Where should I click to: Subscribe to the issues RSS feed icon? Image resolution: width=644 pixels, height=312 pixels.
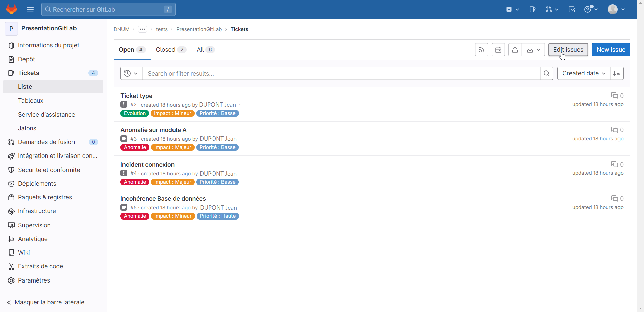coord(481,50)
